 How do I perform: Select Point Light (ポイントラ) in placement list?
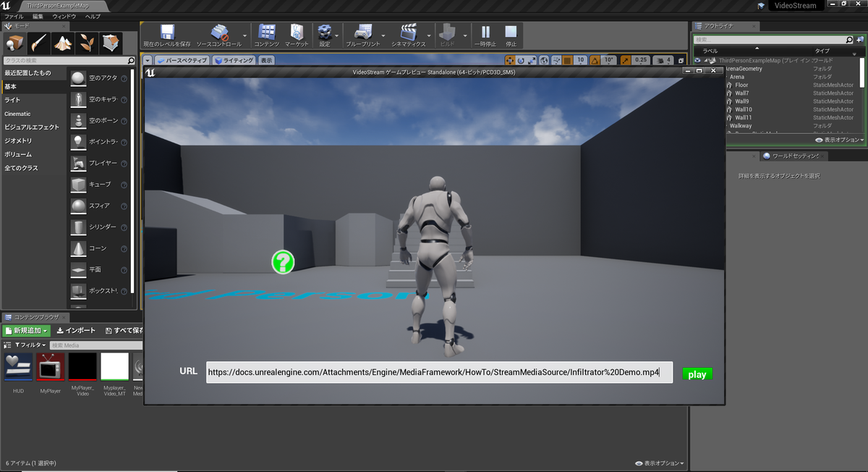99,142
